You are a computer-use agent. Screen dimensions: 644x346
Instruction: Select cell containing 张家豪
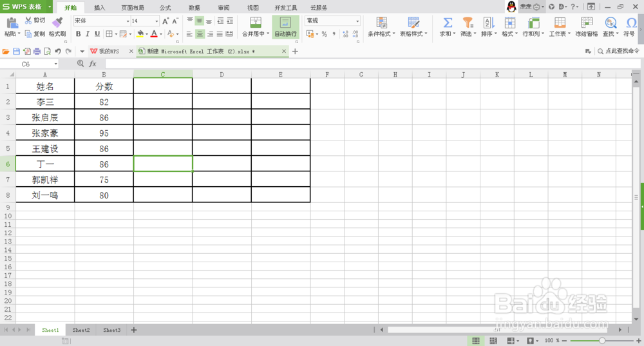(45, 133)
